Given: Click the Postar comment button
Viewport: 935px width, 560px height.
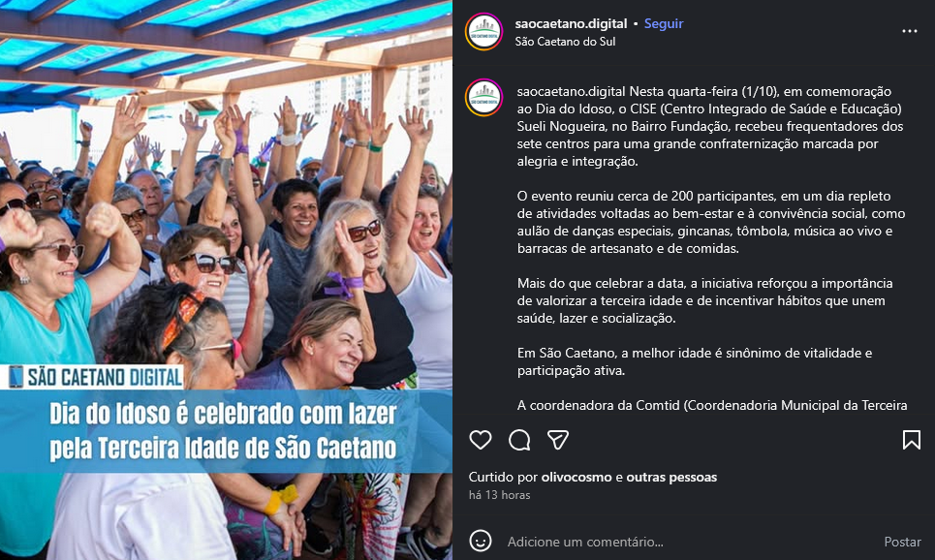Looking at the screenshot, I should 902,542.
